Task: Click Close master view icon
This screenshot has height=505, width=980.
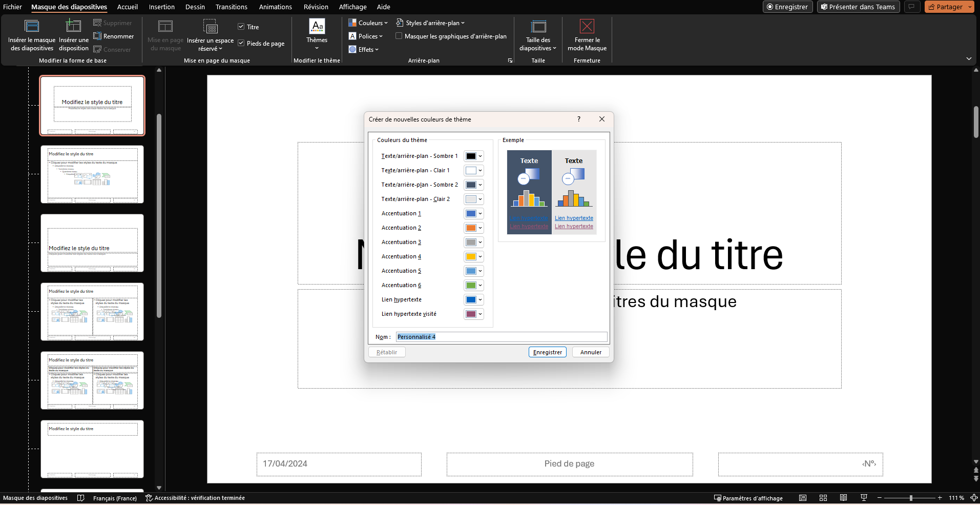Action: (x=587, y=26)
